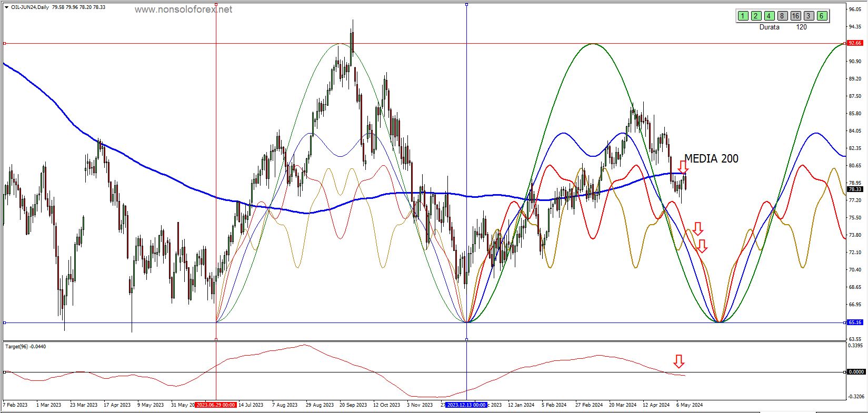Click the red 2023.06.29 date marker

[216, 405]
